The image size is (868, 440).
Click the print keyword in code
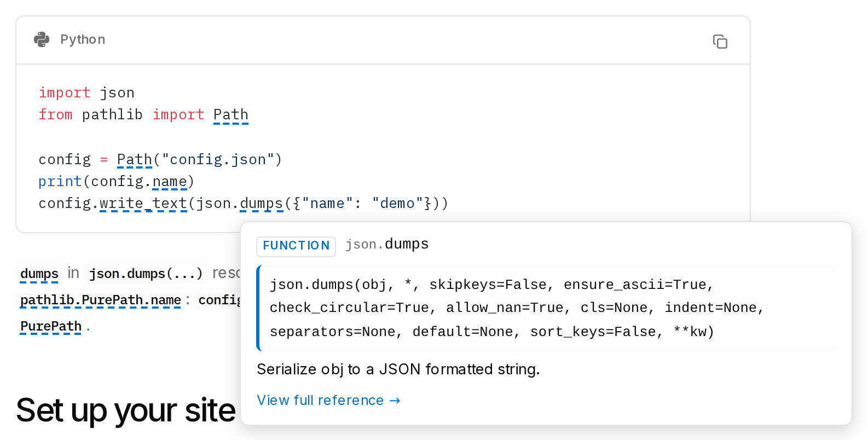click(60, 182)
